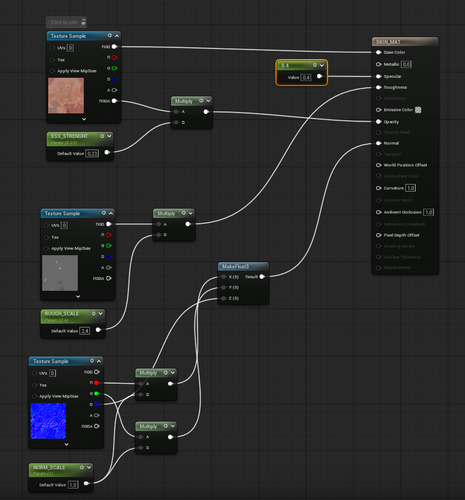Open the Emissive Color swatch on SKIN_MAT

click(x=418, y=110)
